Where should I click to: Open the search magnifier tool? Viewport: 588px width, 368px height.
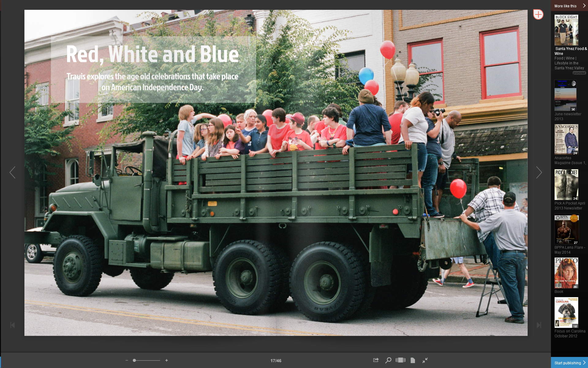point(388,360)
